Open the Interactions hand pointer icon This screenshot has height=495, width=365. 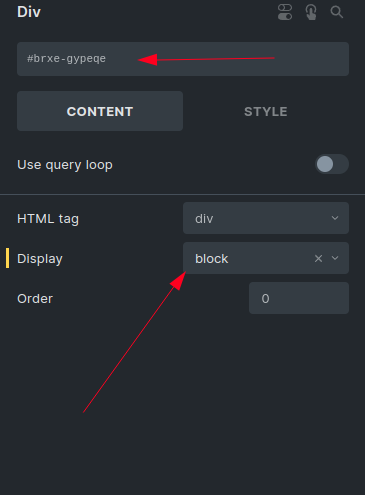coord(311,12)
